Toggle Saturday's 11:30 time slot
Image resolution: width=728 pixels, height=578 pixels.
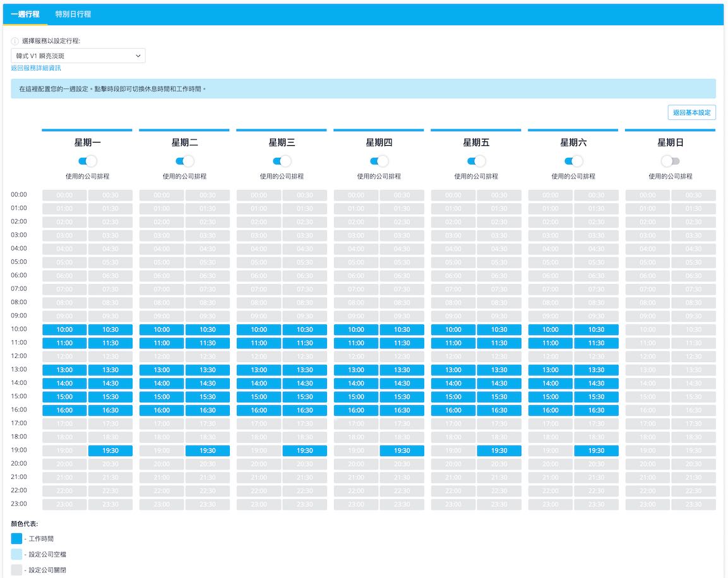(596, 343)
